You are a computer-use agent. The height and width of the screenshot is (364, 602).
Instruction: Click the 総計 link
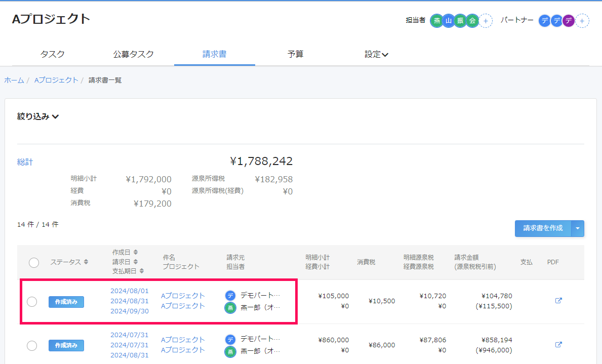click(25, 162)
